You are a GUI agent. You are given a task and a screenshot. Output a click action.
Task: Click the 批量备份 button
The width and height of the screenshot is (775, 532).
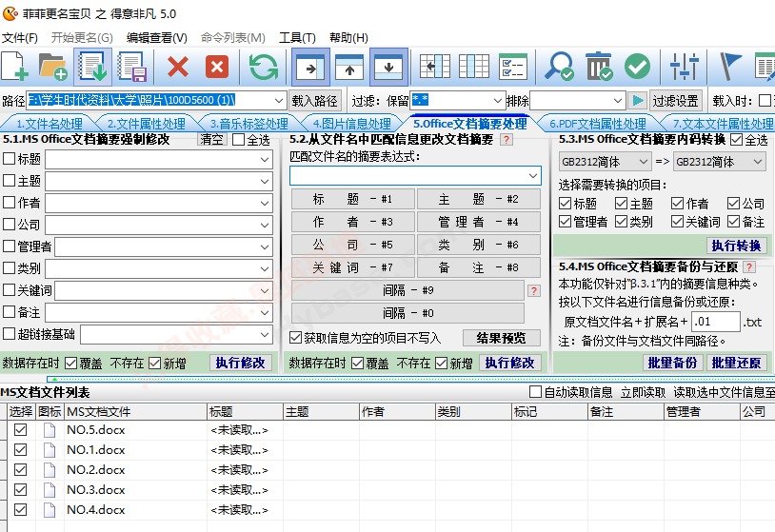click(x=672, y=363)
